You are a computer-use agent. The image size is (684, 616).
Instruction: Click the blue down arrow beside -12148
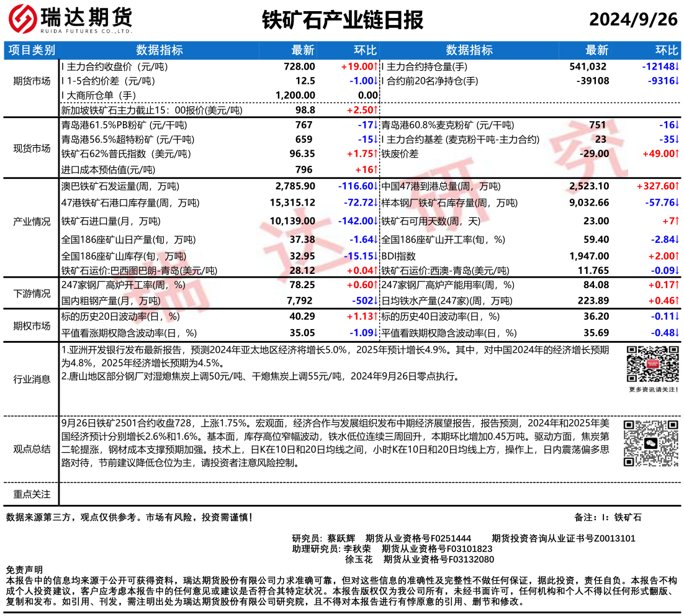pos(677,66)
